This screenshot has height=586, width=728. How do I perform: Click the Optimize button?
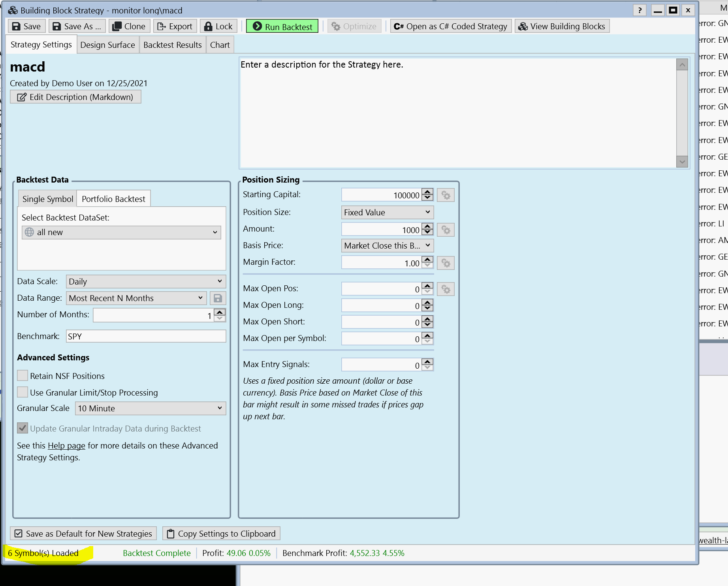point(354,26)
